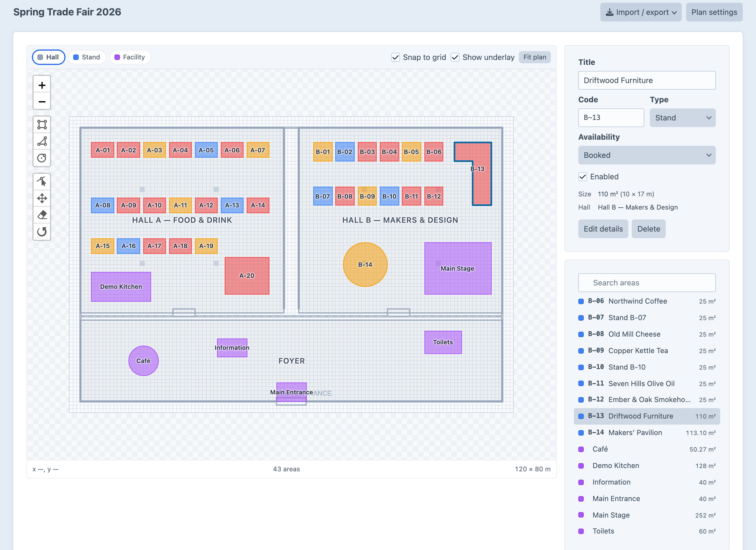The image size is (756, 550).
Task: Uncheck the Enabled checkbox
Action: pos(582,177)
